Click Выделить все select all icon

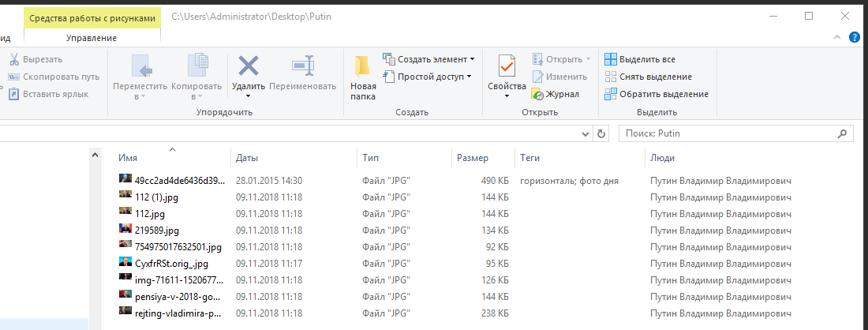[x=611, y=59]
